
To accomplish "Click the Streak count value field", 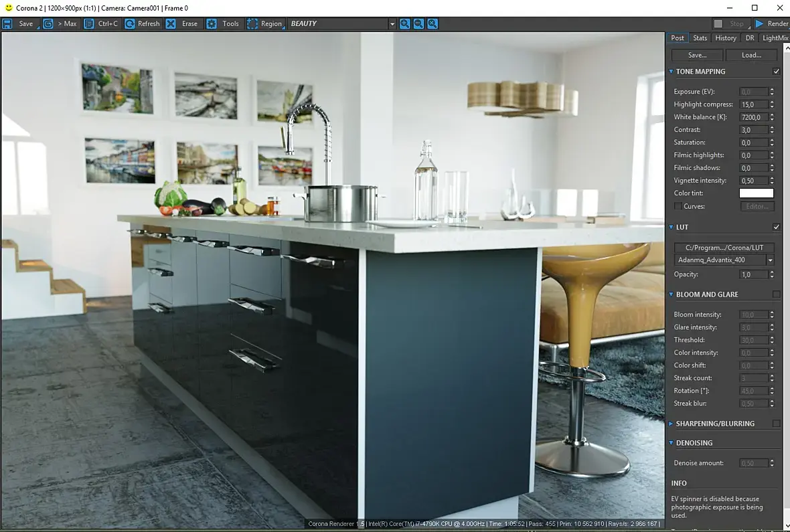I will coord(753,378).
